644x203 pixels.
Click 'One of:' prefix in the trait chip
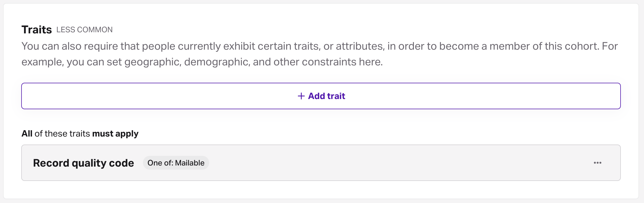coord(160,163)
